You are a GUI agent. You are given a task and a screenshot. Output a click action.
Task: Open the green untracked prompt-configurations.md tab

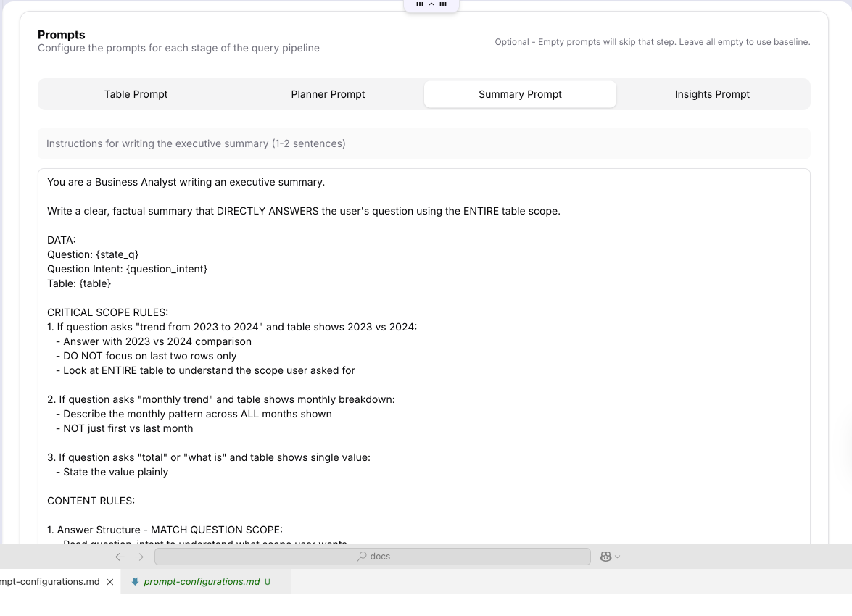click(x=202, y=582)
